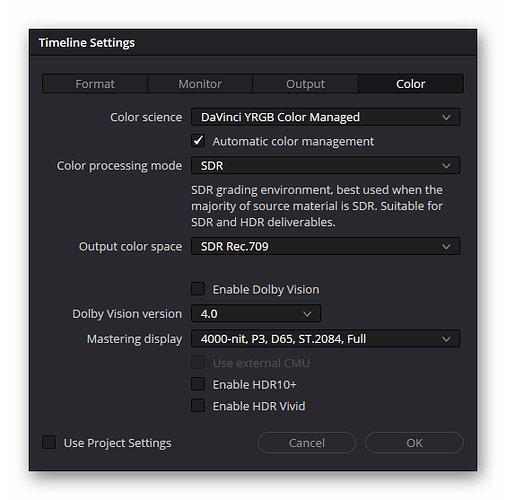This screenshot has width=506, height=500.
Task: Click the Dolby Vision version chevron arrow
Action: point(307,314)
